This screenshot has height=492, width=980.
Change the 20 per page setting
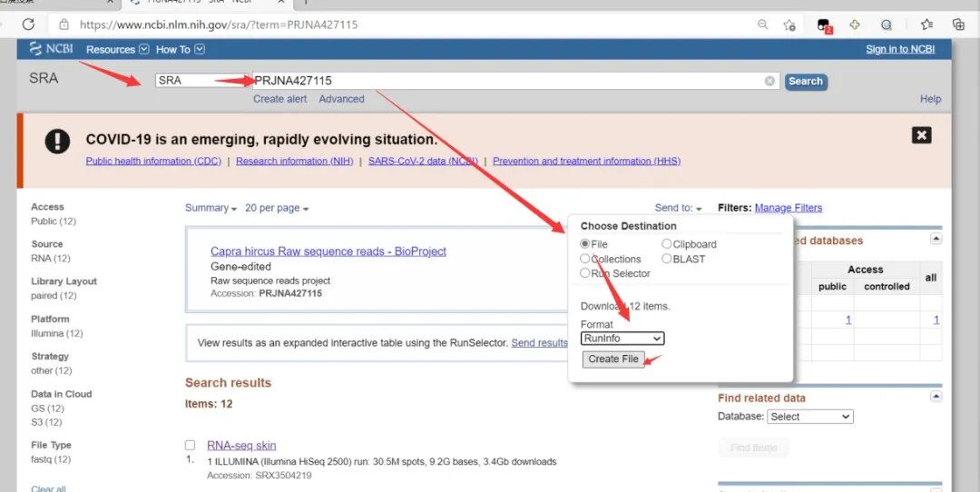[276, 208]
